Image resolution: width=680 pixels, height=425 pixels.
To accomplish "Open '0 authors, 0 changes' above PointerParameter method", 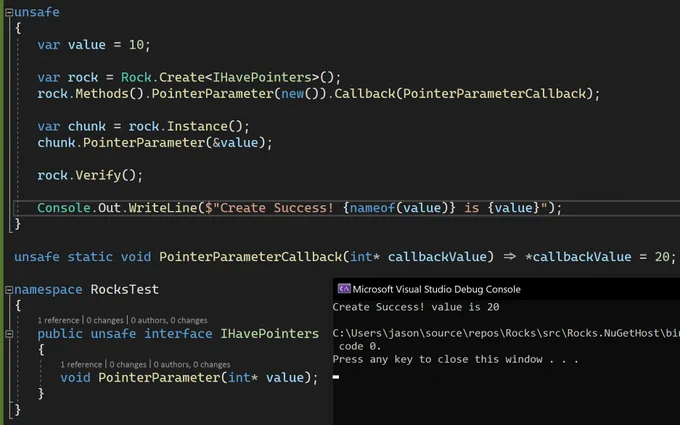I will tap(192, 364).
